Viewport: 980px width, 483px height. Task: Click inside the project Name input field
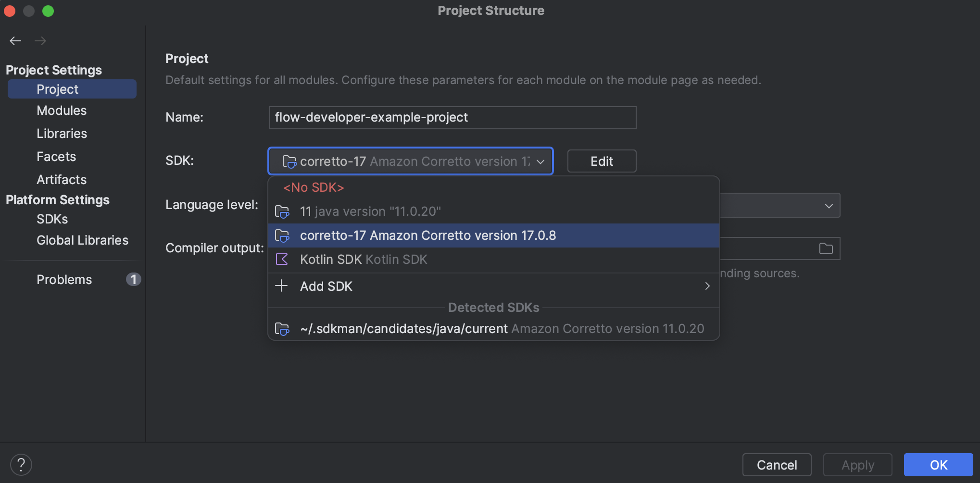tap(452, 117)
